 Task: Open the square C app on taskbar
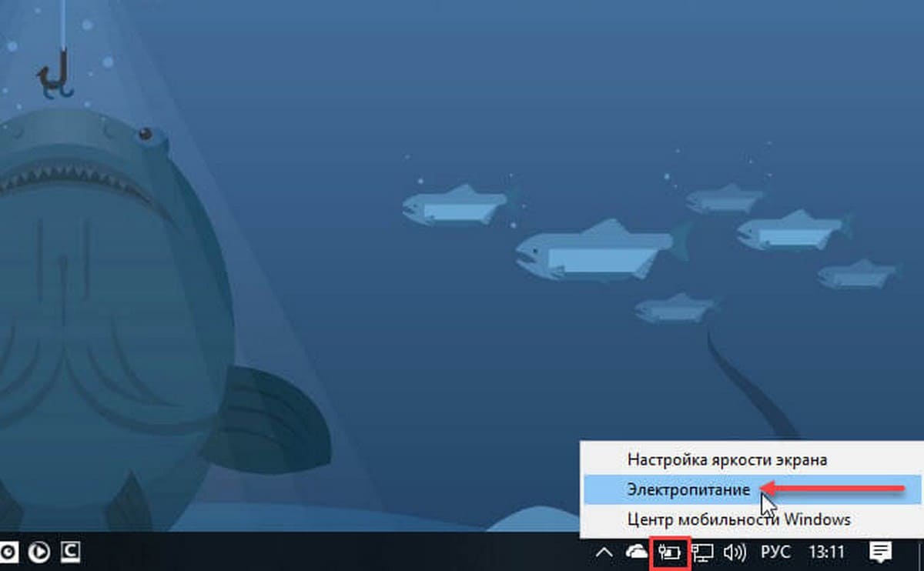[x=71, y=552]
